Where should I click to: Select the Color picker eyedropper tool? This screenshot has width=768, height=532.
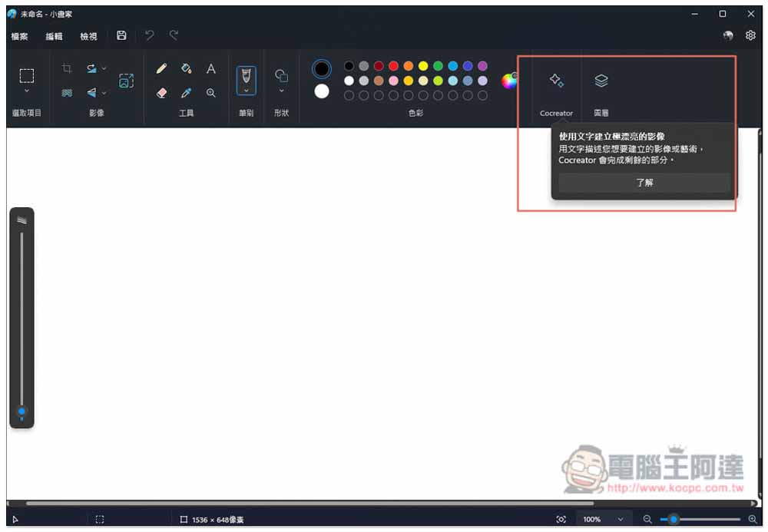pyautogui.click(x=186, y=92)
